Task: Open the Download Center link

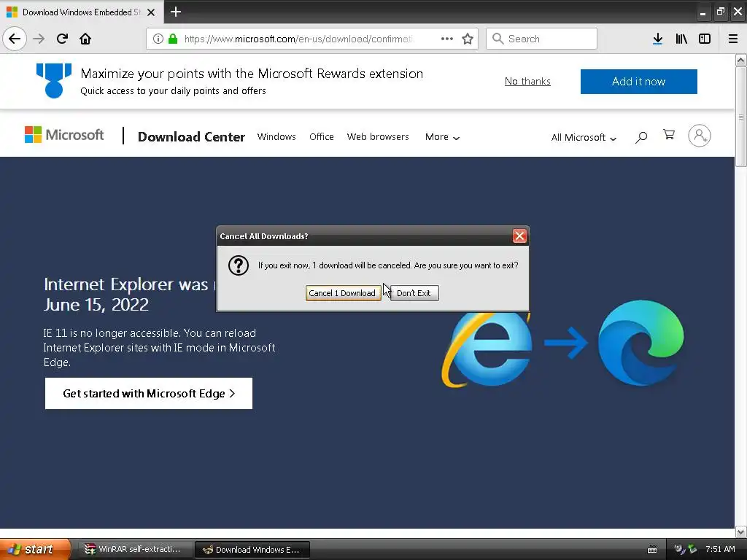Action: point(192,137)
